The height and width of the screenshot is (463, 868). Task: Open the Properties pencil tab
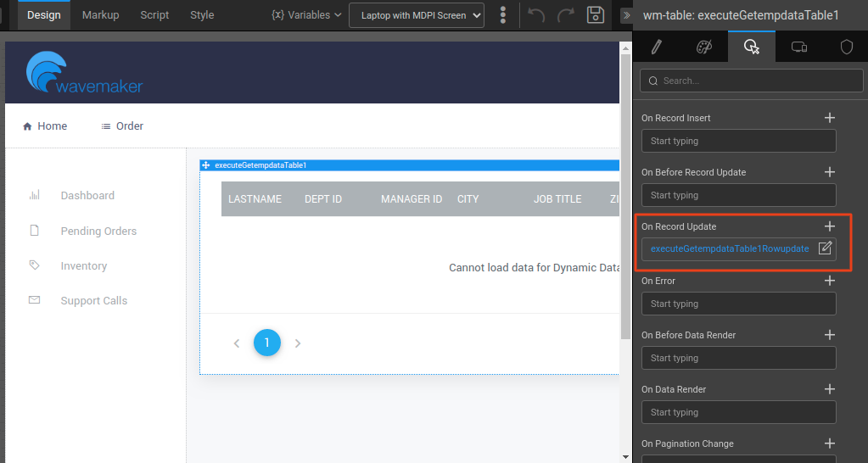point(656,47)
